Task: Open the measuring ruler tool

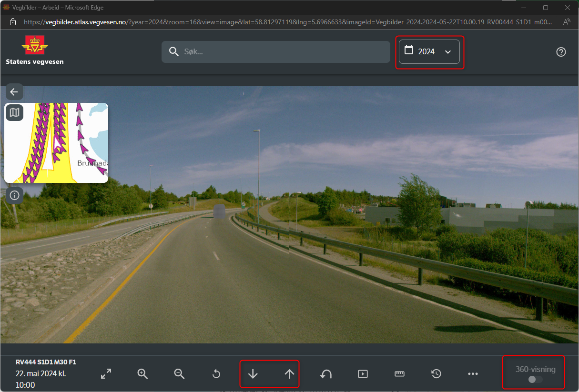Action: [399, 374]
